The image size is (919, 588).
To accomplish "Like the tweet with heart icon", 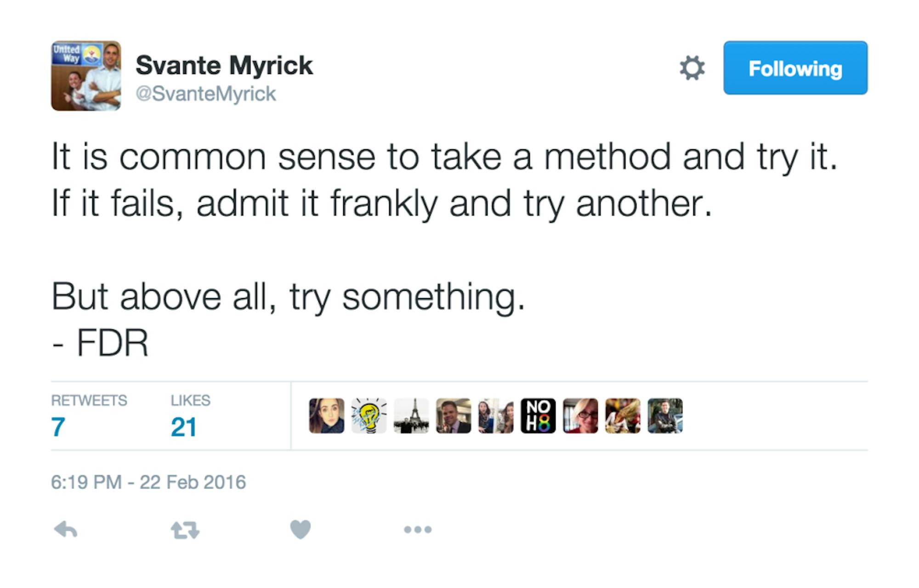I will [x=301, y=529].
